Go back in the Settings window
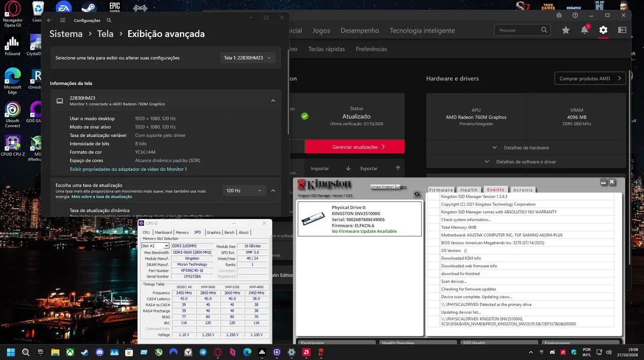The height and width of the screenshot is (360, 644). [x=49, y=21]
